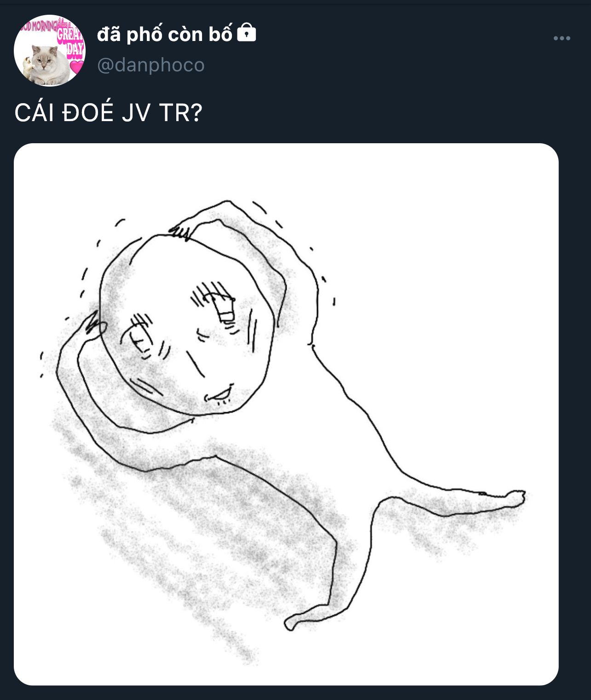The height and width of the screenshot is (700, 591).
Task: Click the figure's lower foot near the bottom
Action: click(x=295, y=622)
